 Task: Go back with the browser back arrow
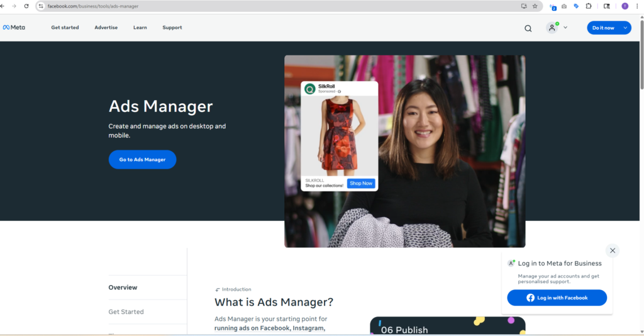(x=3, y=6)
